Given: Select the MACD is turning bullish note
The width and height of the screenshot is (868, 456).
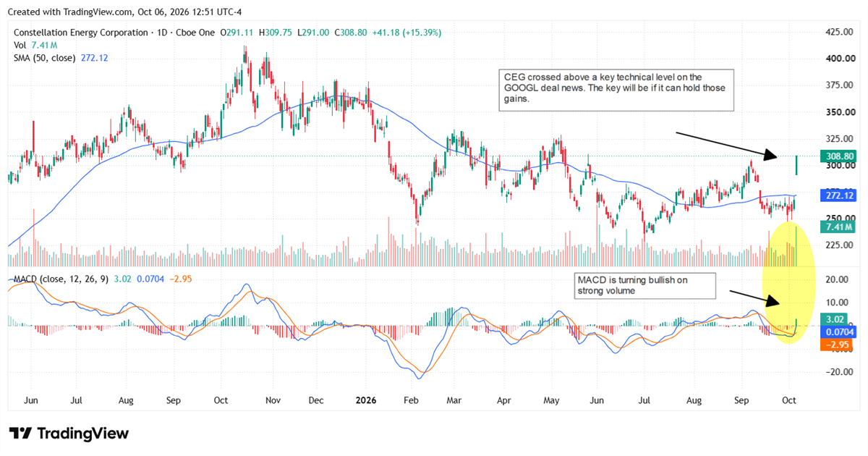Looking at the screenshot, I should (x=644, y=286).
